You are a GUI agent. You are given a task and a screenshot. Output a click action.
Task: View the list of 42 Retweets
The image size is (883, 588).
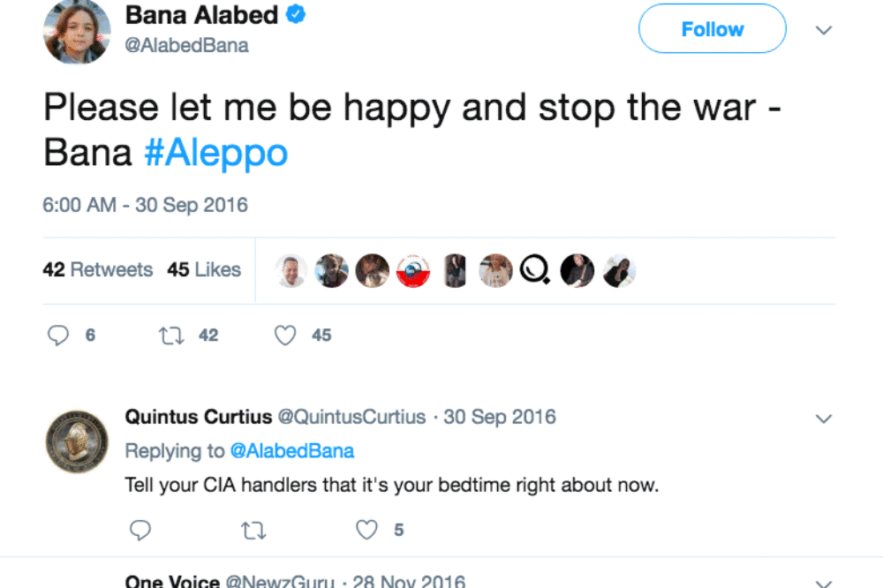[98, 270]
